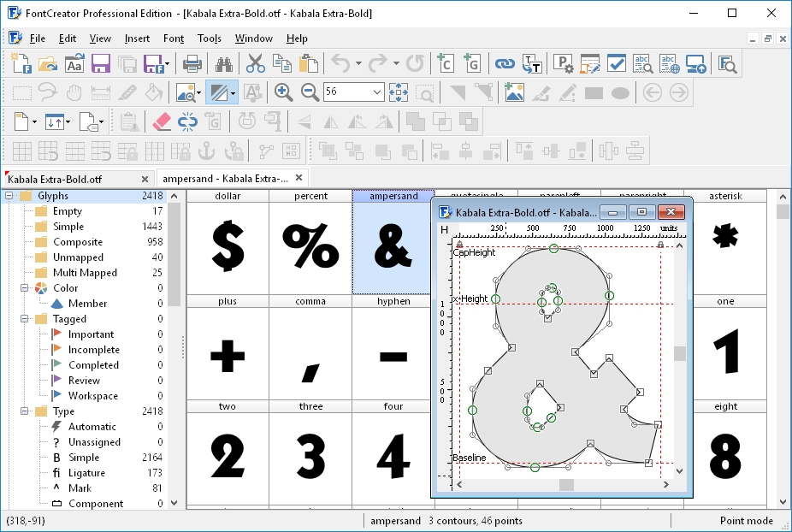The image size is (792, 532).
Task: Click the Zoom Out magnifier
Action: coord(310,92)
